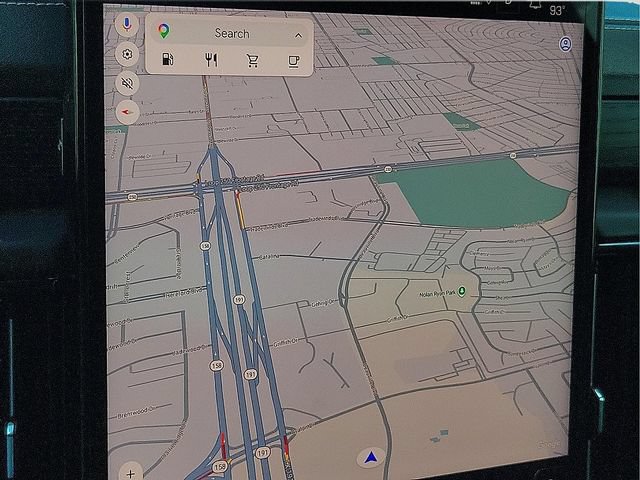Open map settings via the gear icon
640x480 pixels.
coord(127,54)
